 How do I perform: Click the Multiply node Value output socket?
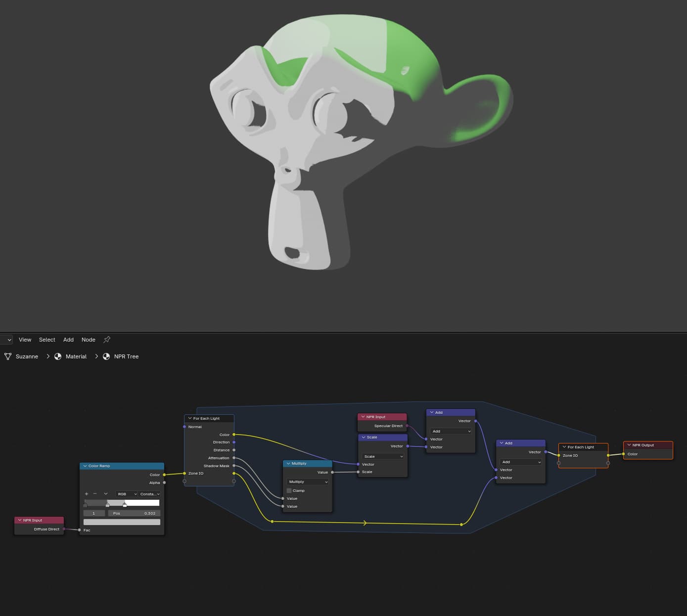[332, 472]
